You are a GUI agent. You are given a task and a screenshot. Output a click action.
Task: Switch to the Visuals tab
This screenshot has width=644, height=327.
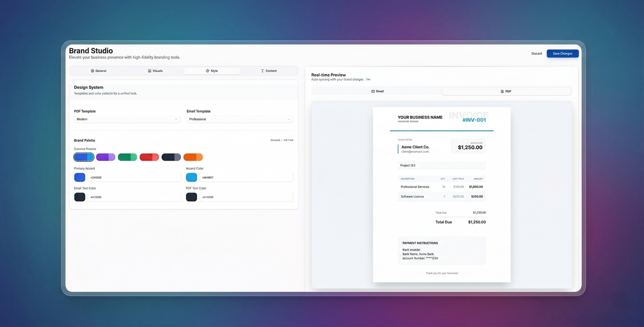coord(155,71)
